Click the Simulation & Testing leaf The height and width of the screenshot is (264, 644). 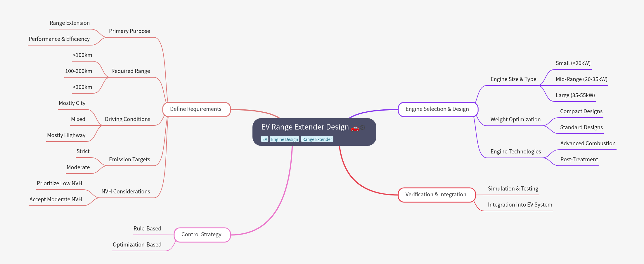pos(513,188)
